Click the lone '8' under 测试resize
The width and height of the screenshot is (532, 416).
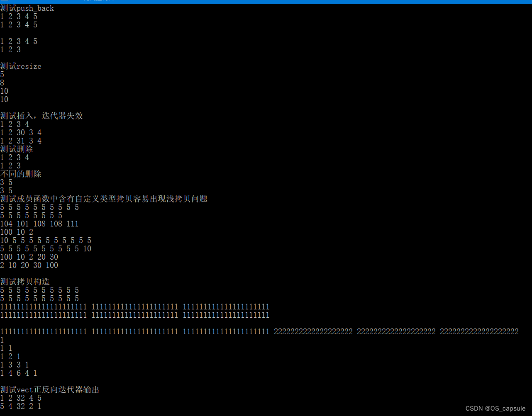coord(2,83)
